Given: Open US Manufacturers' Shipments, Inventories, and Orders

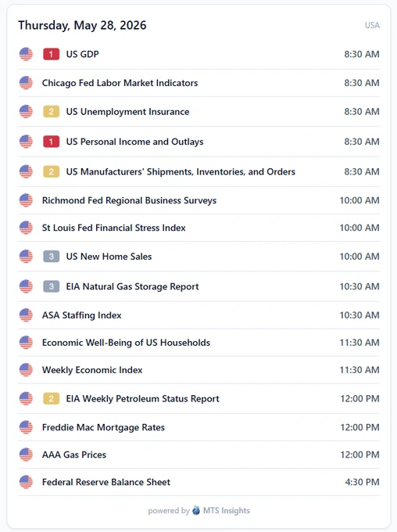Looking at the screenshot, I should coord(181,172).
